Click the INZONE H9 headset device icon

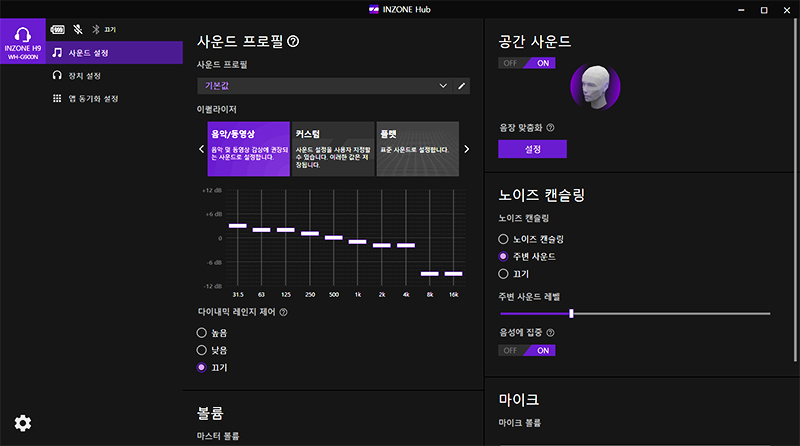(22, 39)
